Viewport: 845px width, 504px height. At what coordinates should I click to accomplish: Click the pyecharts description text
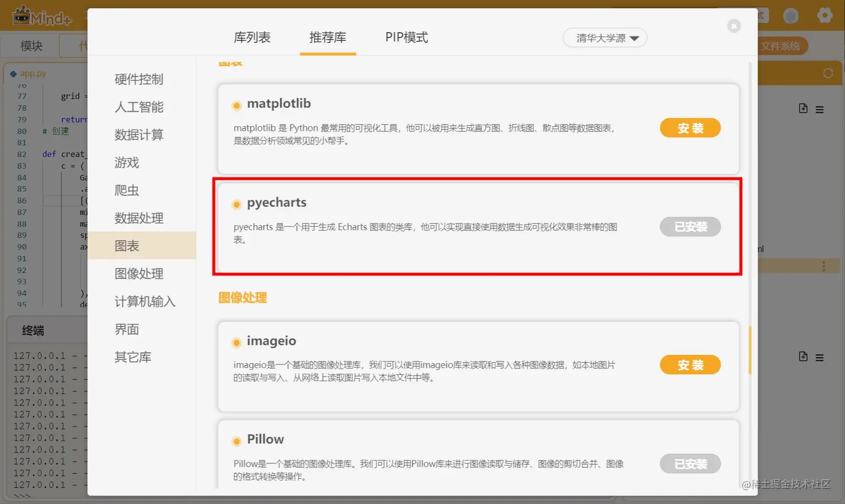click(425, 233)
